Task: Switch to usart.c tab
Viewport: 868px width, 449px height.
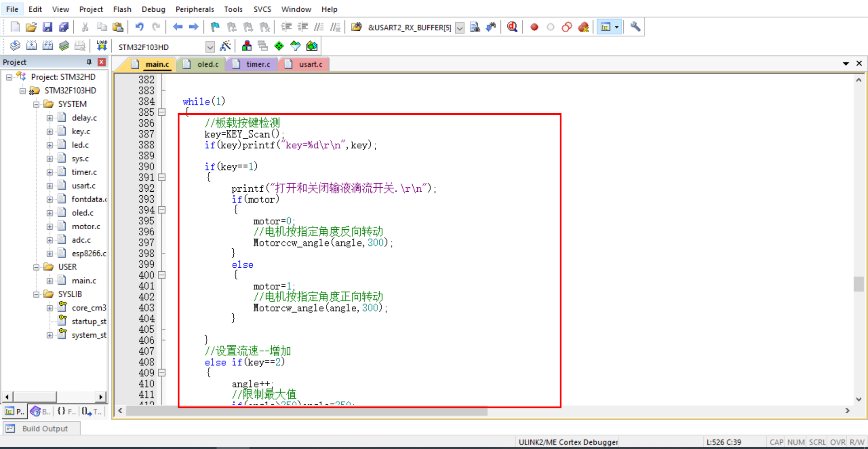Action: (x=305, y=64)
